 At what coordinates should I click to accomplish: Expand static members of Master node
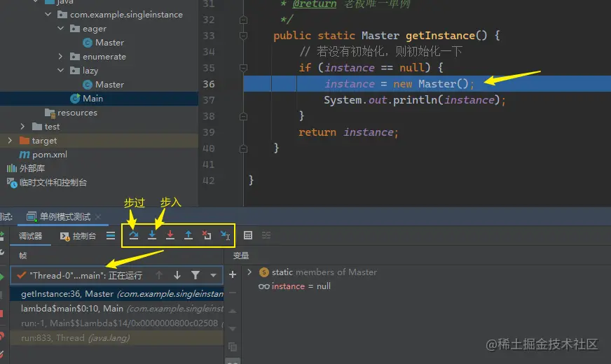(x=249, y=272)
